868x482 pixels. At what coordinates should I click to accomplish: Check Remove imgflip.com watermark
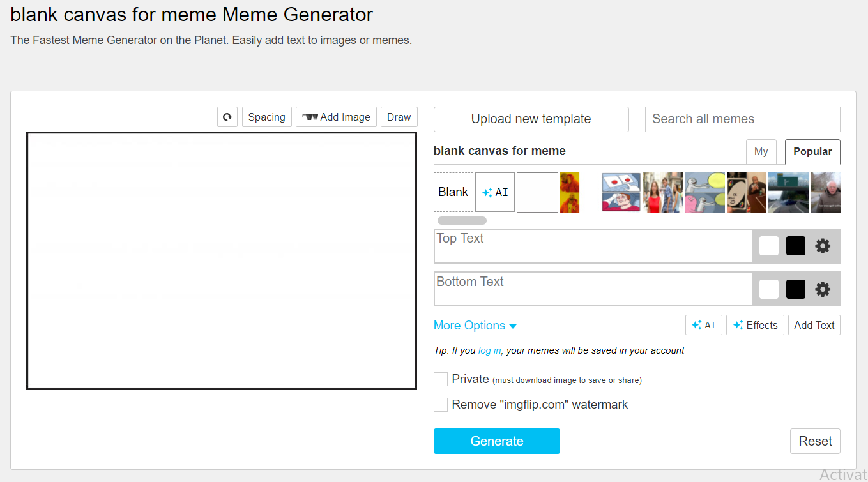440,404
